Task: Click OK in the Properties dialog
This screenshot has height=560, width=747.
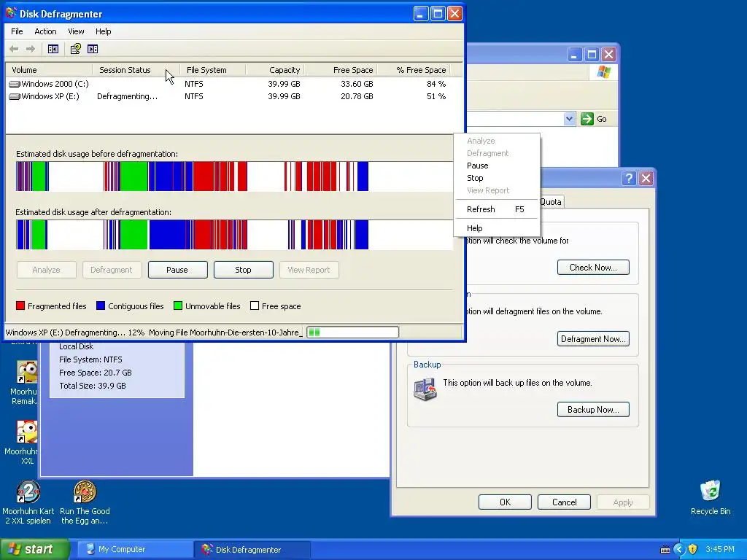Action: pyautogui.click(x=505, y=502)
